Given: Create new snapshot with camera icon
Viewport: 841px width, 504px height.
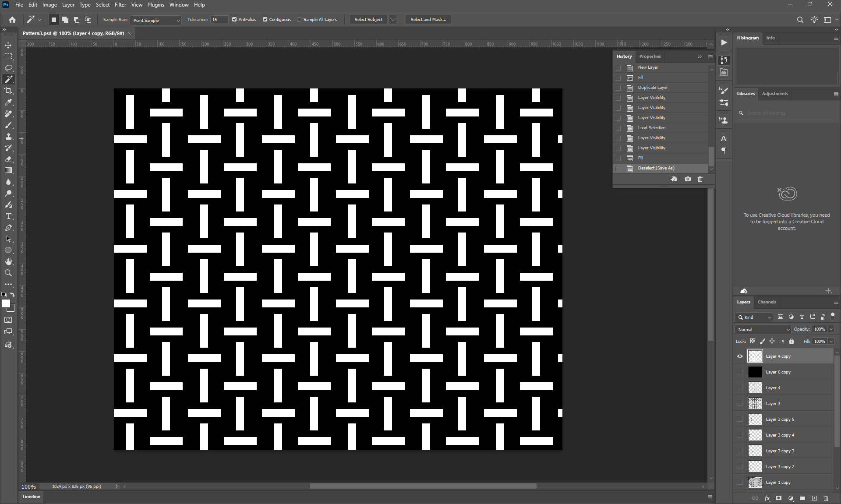Looking at the screenshot, I should coord(688,179).
